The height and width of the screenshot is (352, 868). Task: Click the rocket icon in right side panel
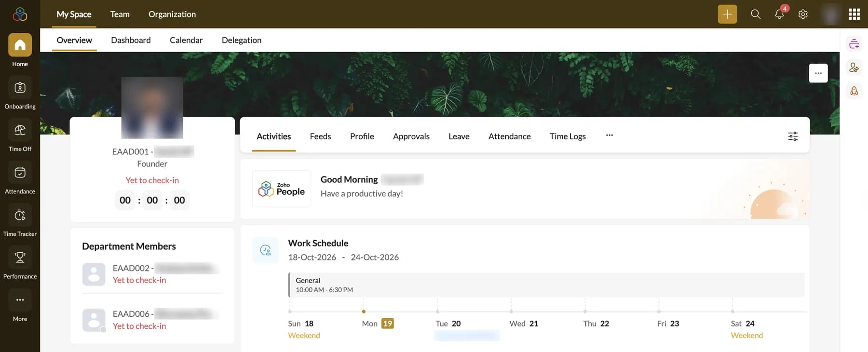854,91
